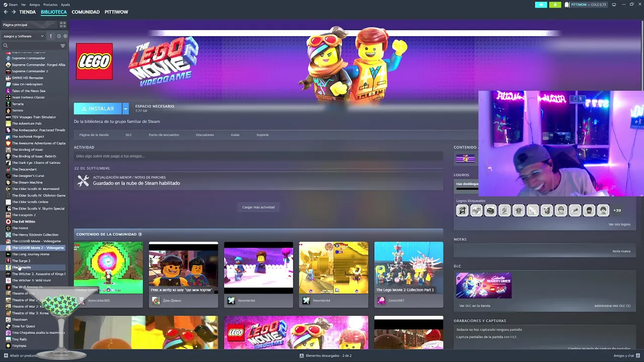Open Guías link
This screenshot has height=362, width=644.
coord(235,135)
